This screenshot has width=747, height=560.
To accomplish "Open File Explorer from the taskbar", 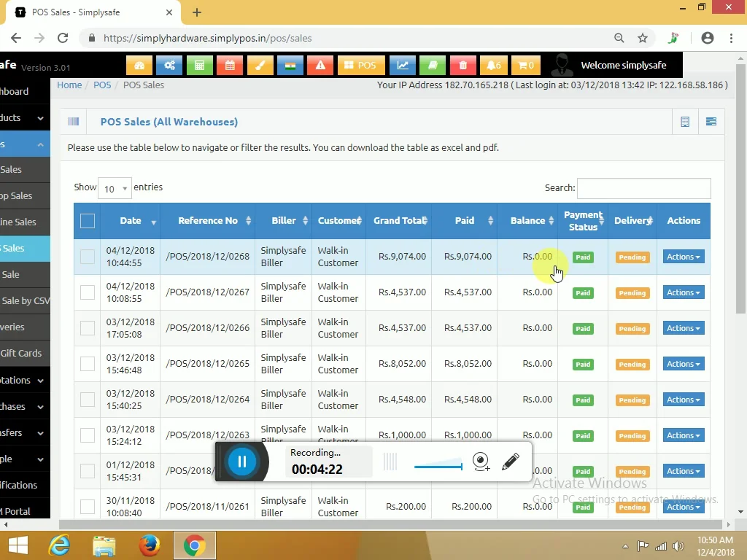I will coord(104,545).
